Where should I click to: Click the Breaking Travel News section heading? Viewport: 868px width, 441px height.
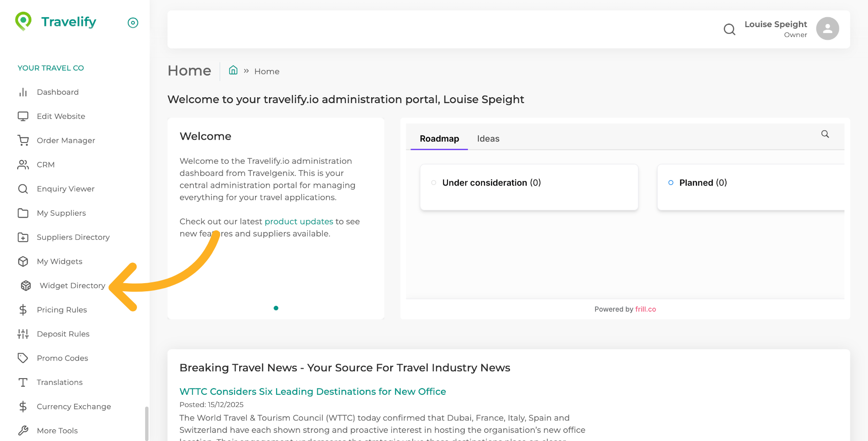pyautogui.click(x=345, y=368)
